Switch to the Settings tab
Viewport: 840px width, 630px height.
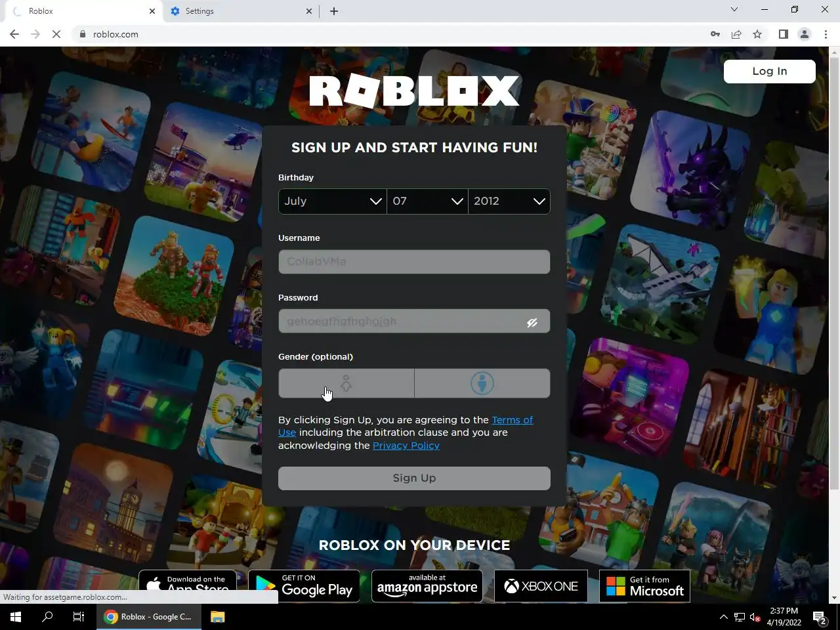click(240, 11)
